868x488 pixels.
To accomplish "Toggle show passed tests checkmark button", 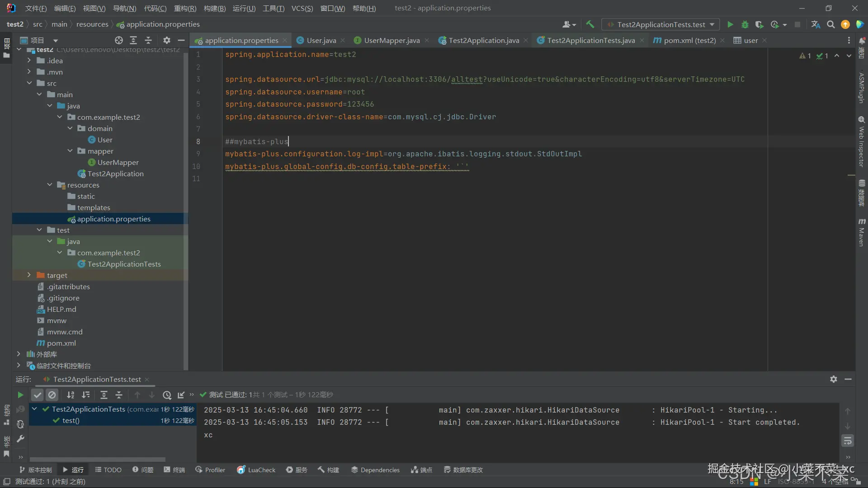I will 38,395.
